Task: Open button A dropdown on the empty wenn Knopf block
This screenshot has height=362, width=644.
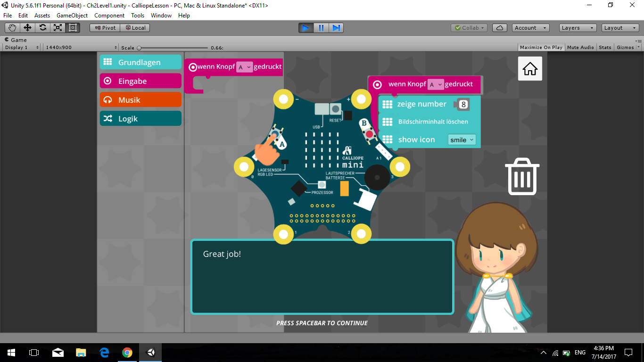Action: pos(244,67)
